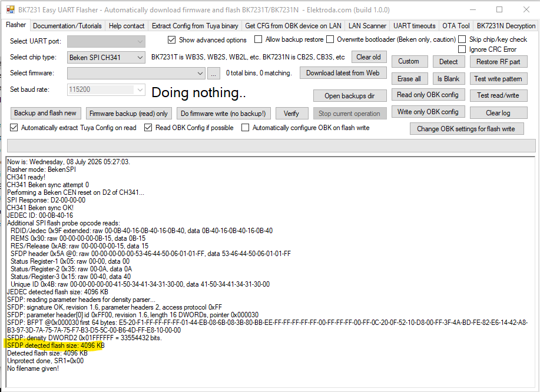The width and height of the screenshot is (540, 392).
Task: Open Get CFG from OBK device on LAN tab
Action: (293, 26)
